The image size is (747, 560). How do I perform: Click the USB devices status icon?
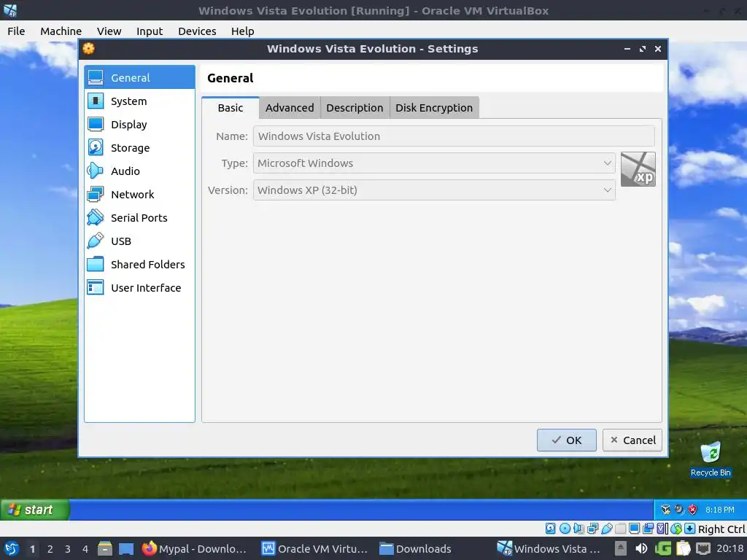click(606, 529)
